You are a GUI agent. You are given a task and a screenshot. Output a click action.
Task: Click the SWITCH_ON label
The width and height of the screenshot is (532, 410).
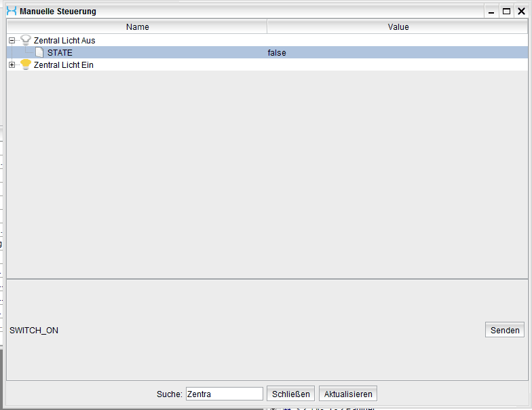(34, 331)
